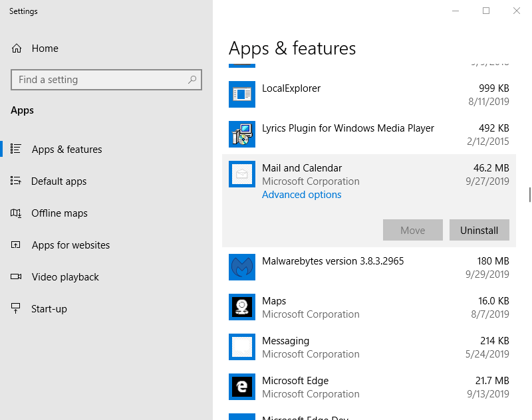This screenshot has height=420, width=532.
Task: Click the 9/29/2019 install date
Action: pyautogui.click(x=487, y=274)
